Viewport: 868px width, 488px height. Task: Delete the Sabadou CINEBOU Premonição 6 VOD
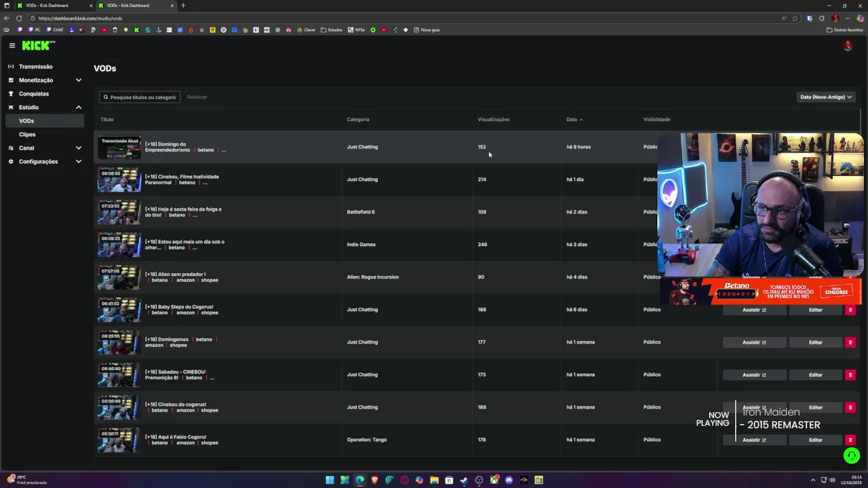(850, 375)
